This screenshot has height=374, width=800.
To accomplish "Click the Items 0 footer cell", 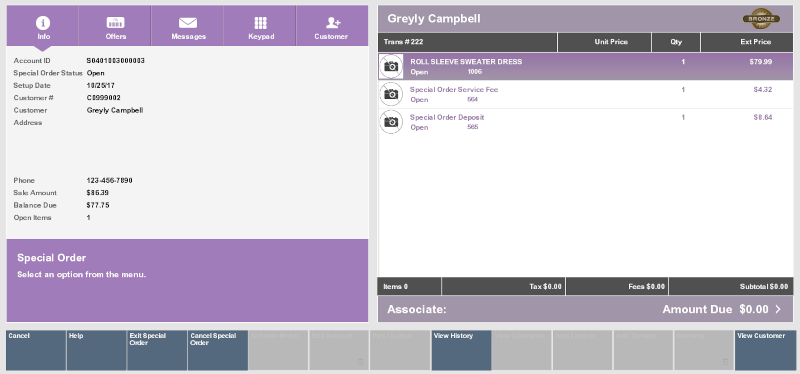I will (409, 287).
